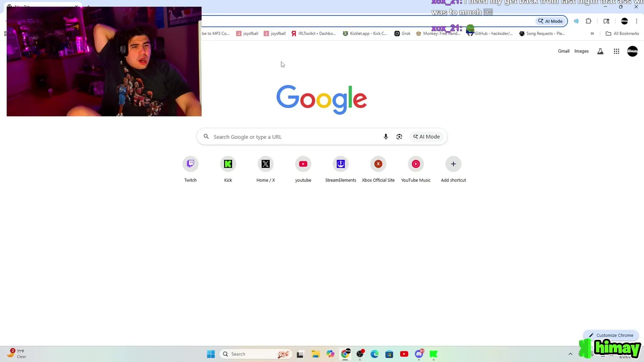Open Copilot from the taskbar
The image size is (644, 362).
(x=330, y=354)
